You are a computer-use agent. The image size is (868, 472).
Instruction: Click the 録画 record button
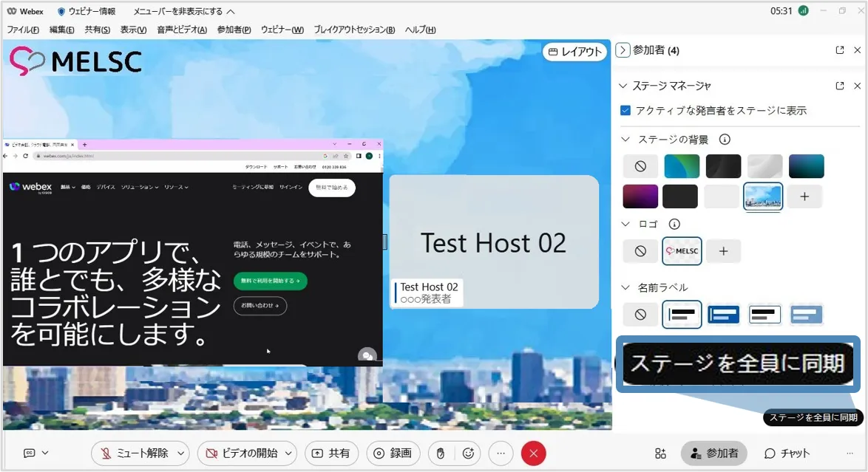coord(393,453)
